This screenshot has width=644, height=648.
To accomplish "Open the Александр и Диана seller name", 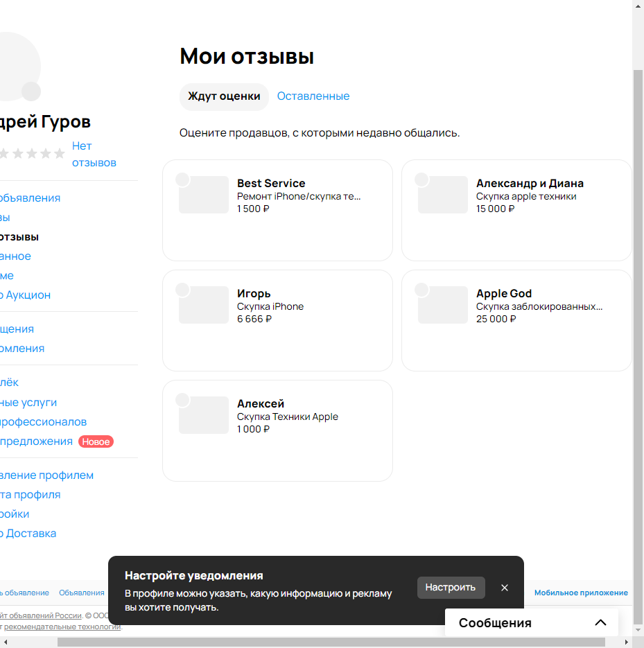I will pos(530,183).
